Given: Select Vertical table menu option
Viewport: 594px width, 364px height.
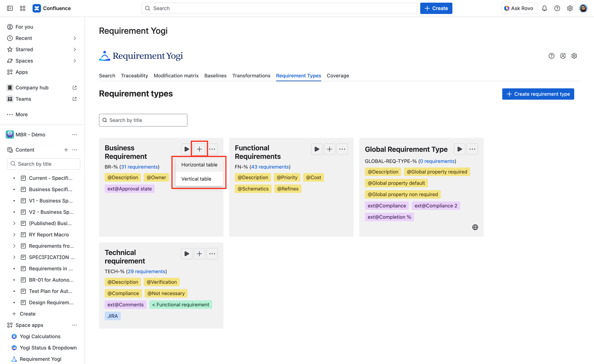Looking at the screenshot, I should pyautogui.click(x=196, y=179).
